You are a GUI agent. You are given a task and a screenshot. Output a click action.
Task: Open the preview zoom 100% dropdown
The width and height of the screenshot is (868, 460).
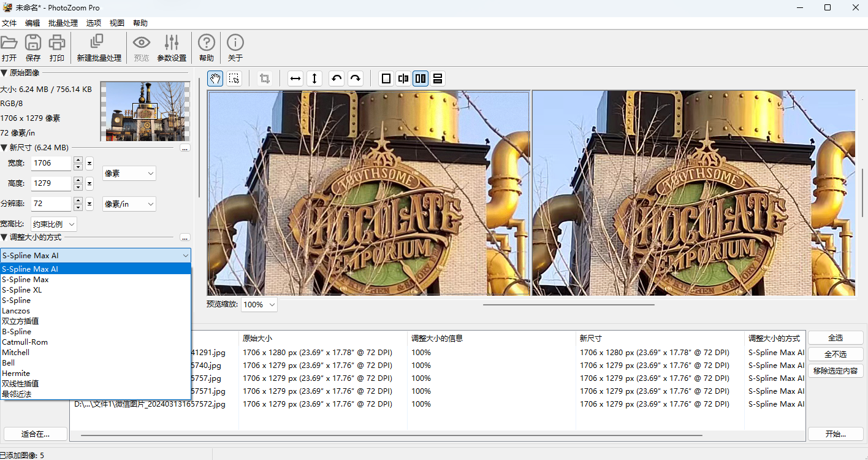click(259, 304)
